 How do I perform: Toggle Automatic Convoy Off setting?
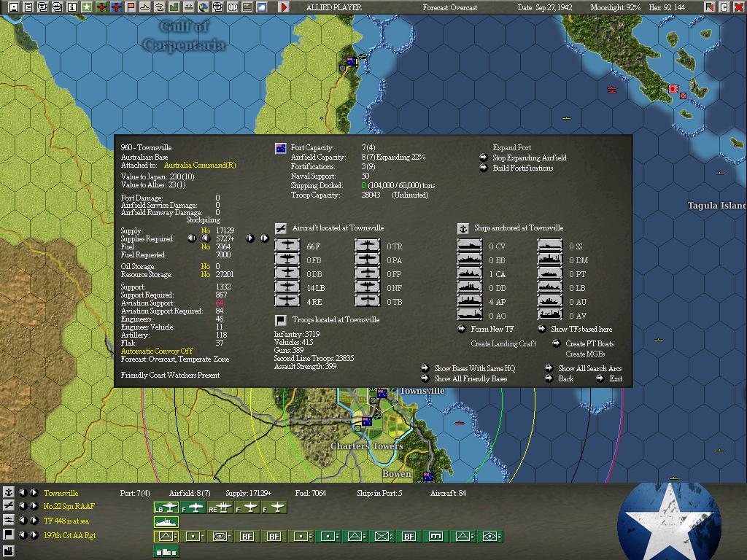157,351
